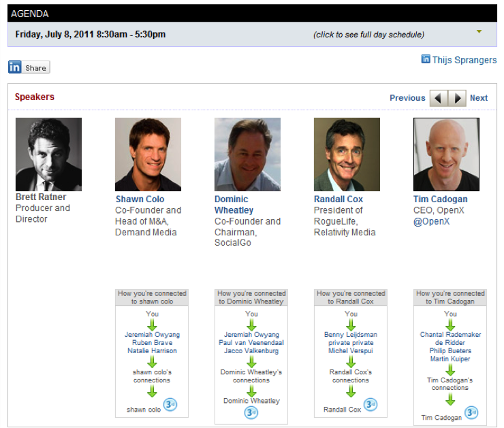Click the Share button label

(x=35, y=68)
